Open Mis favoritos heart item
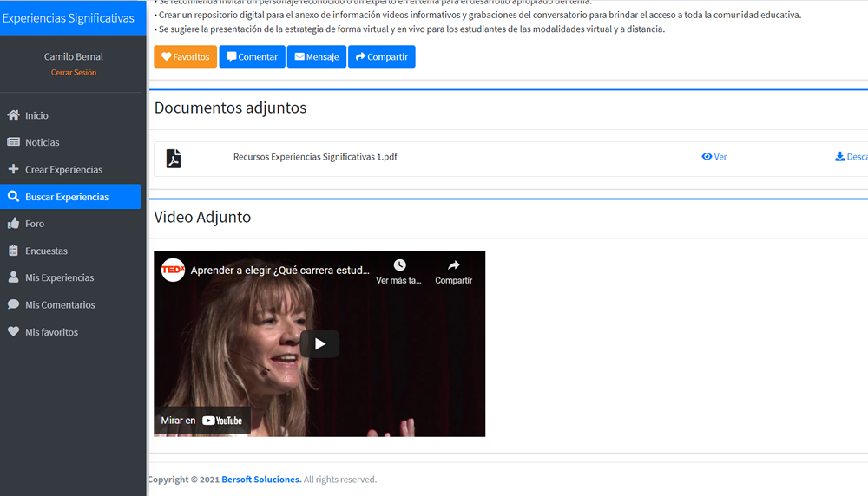 pyautogui.click(x=51, y=332)
